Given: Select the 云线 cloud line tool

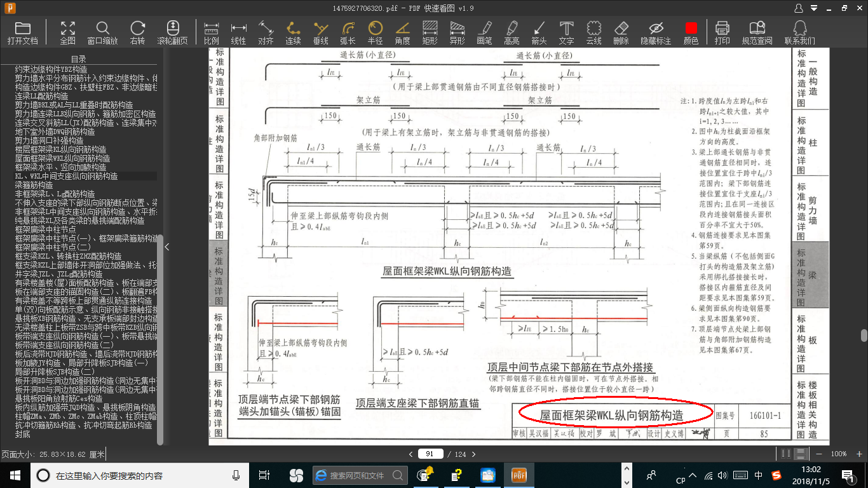Looking at the screenshot, I should [594, 33].
